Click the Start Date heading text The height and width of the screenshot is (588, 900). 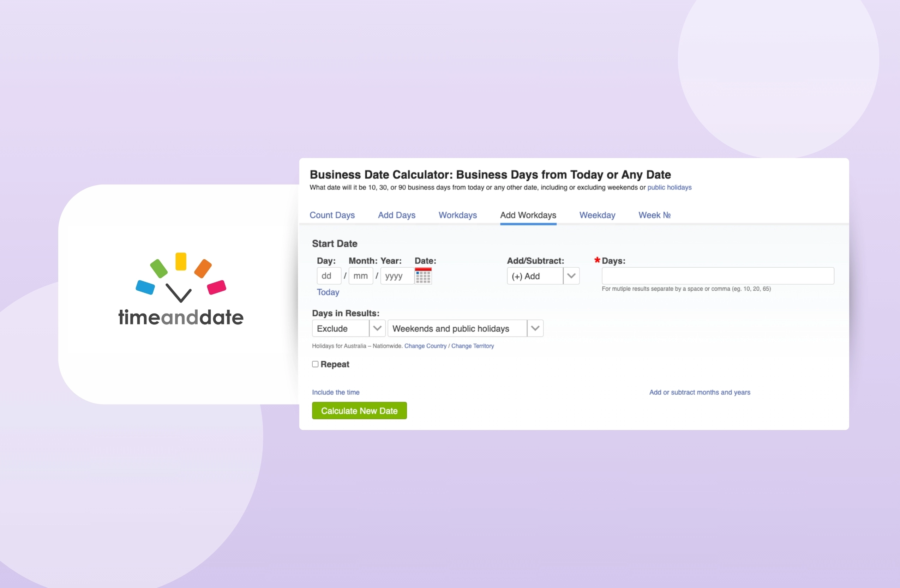click(x=335, y=244)
